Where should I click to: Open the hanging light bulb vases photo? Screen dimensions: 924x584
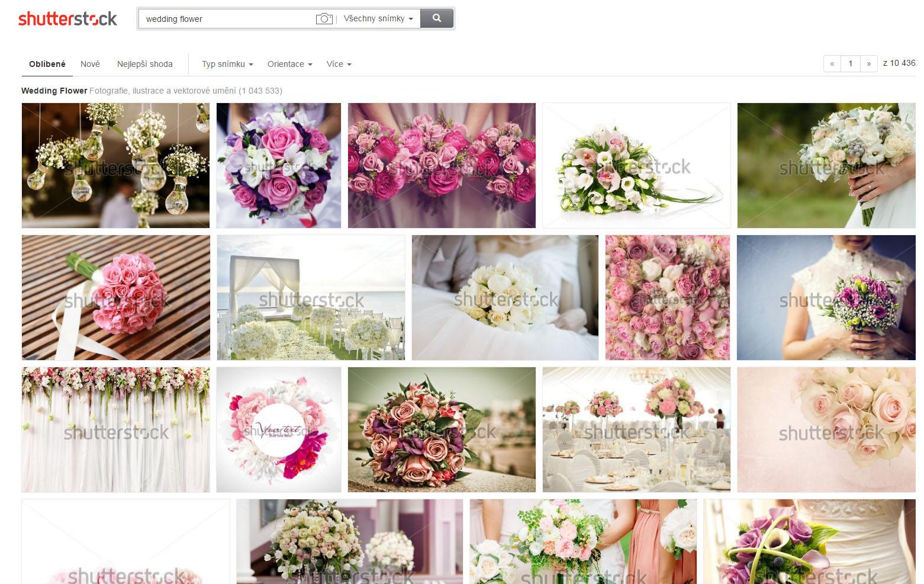point(115,165)
